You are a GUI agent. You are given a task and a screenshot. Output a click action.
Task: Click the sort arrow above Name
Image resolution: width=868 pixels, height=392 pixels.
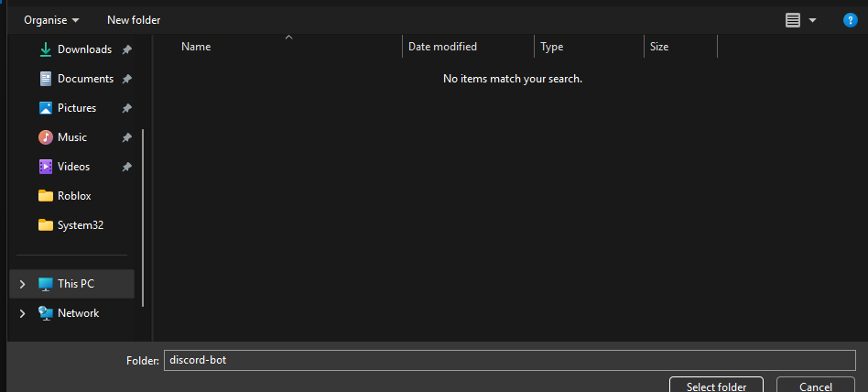click(x=288, y=38)
